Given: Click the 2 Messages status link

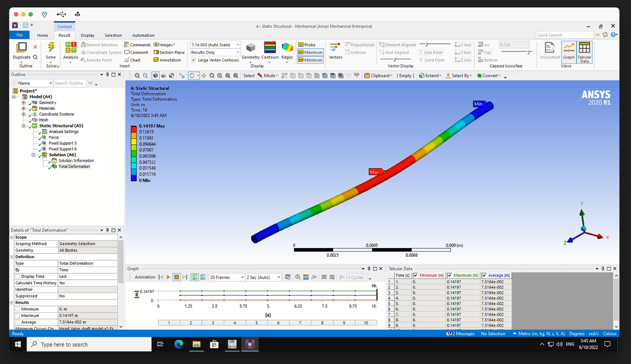Looking at the screenshot, I should coord(460,334).
